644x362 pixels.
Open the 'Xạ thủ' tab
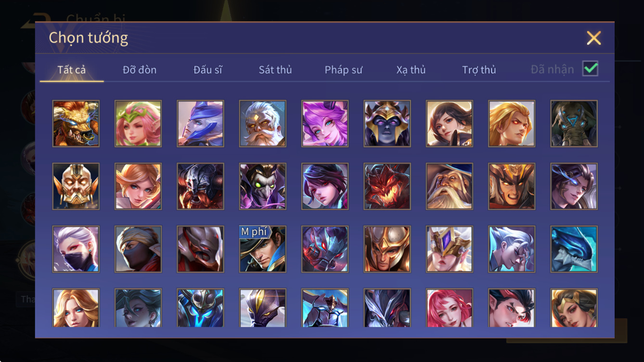click(411, 70)
